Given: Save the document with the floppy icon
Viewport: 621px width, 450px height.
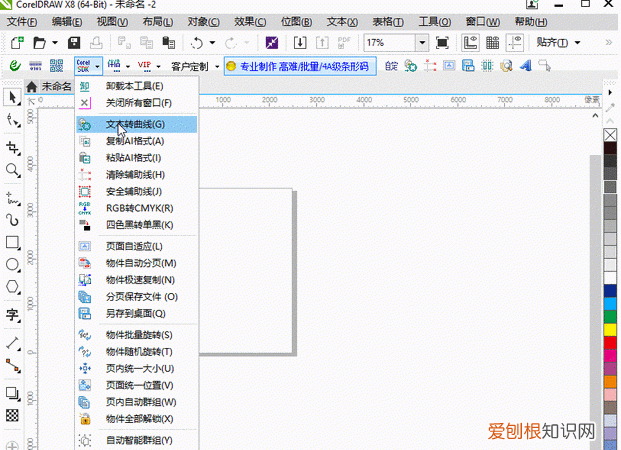Looking at the screenshot, I should point(74,42).
